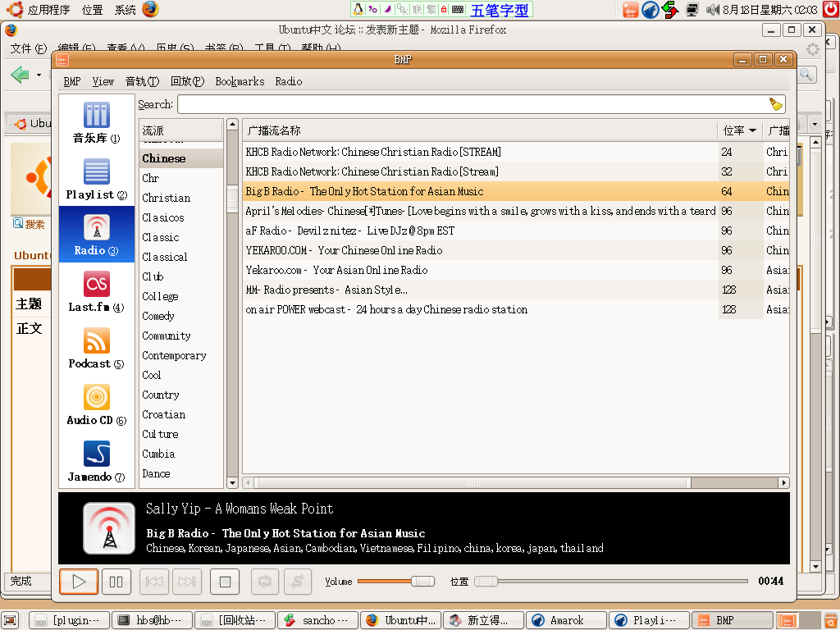Select the Radio source icon

coord(97,235)
